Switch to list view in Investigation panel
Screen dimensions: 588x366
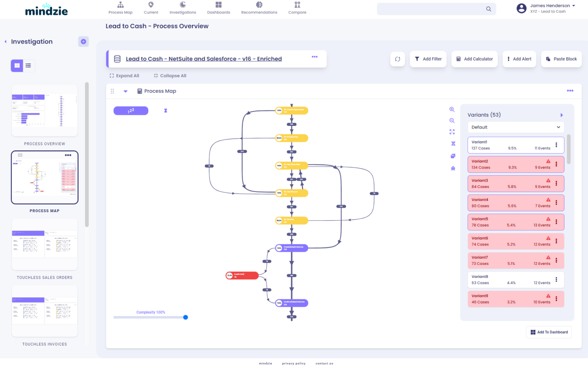click(x=28, y=65)
